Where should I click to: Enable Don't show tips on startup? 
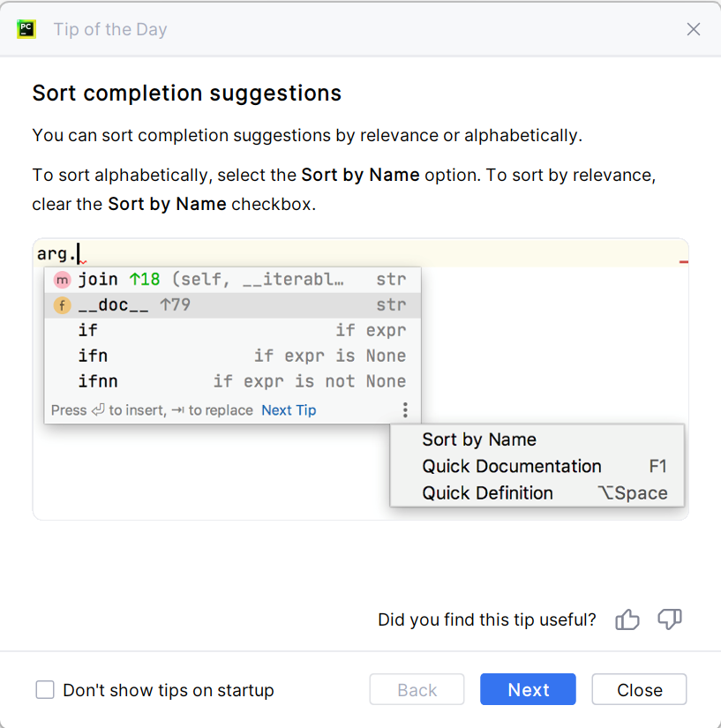point(45,690)
